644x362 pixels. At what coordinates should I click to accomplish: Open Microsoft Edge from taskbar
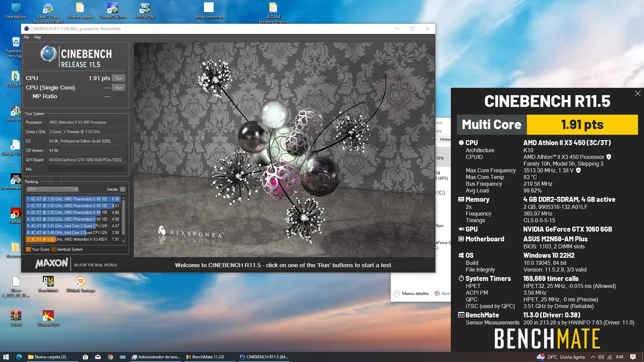(x=19, y=357)
